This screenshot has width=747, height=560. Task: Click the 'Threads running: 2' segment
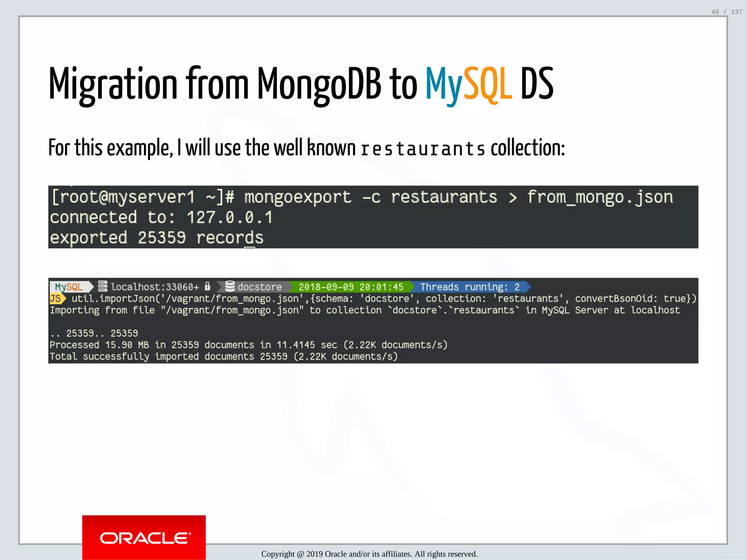point(470,287)
